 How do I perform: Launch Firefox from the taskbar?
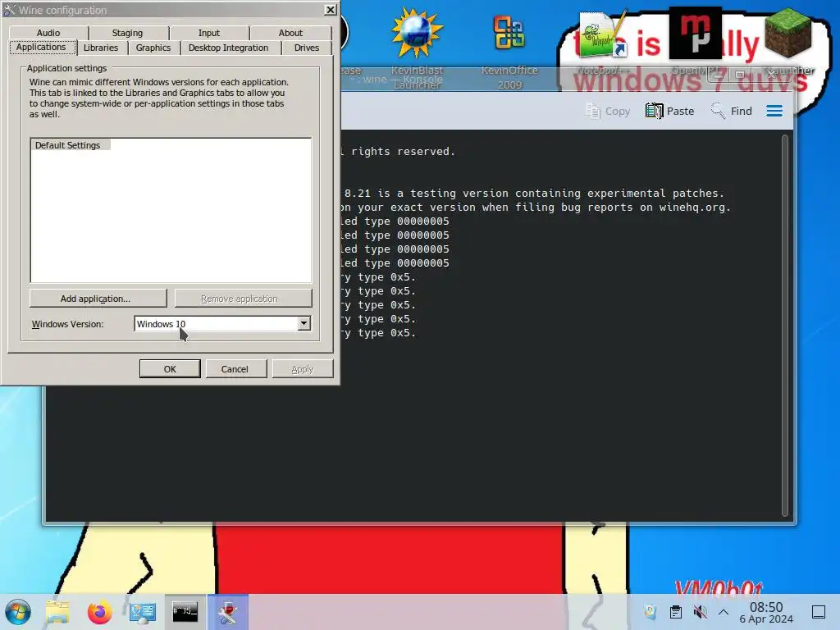99,612
